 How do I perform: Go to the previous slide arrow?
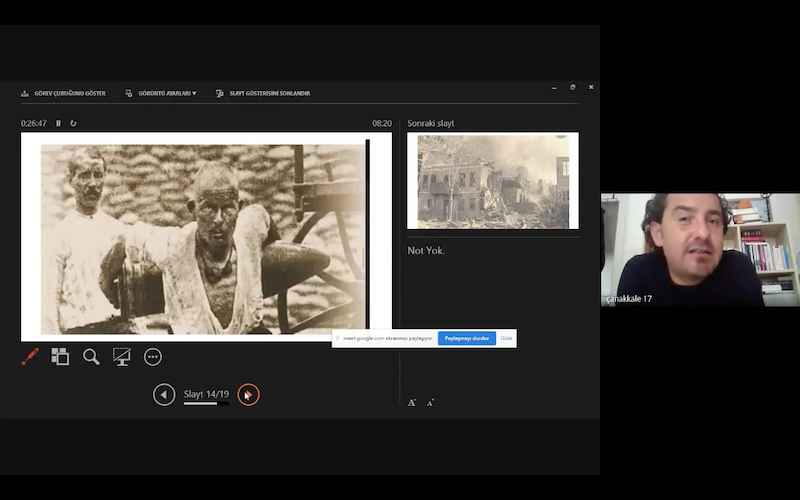(164, 395)
